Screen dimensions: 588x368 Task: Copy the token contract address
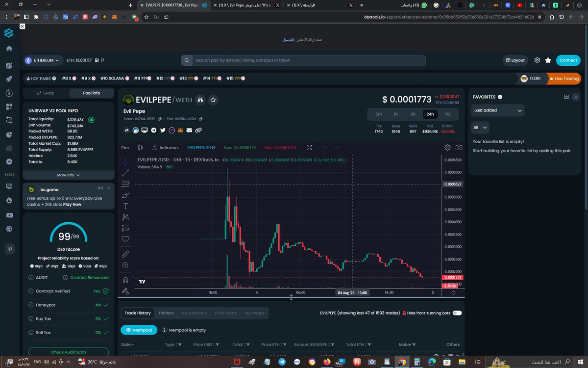pos(159,119)
